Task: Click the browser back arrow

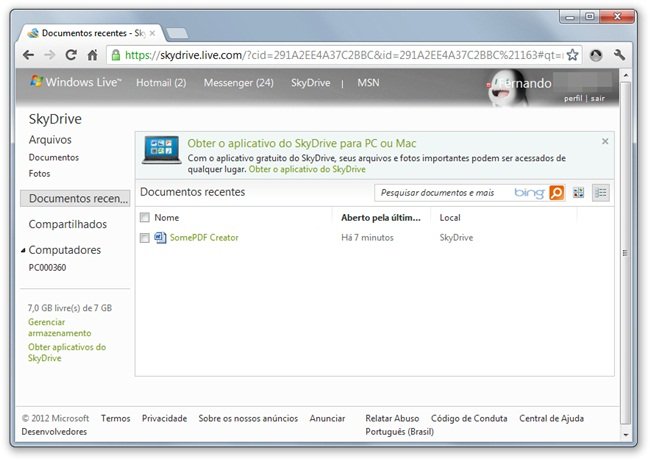Action: [x=29, y=55]
